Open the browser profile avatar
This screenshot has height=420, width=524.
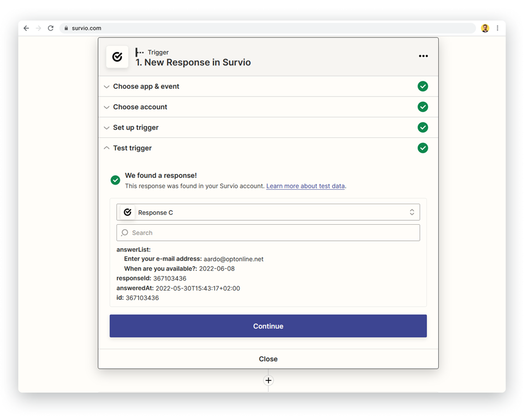(x=485, y=28)
